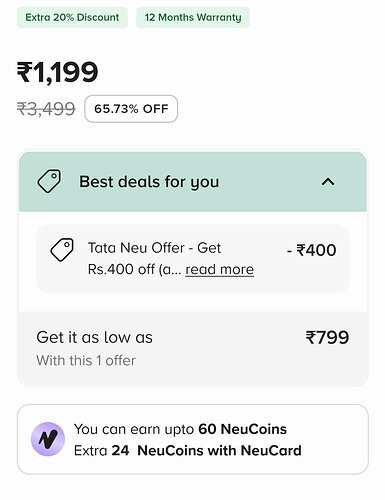385x500 pixels.
Task: Click the tag icon beside Tata Neu Offer
Action: tap(62, 250)
